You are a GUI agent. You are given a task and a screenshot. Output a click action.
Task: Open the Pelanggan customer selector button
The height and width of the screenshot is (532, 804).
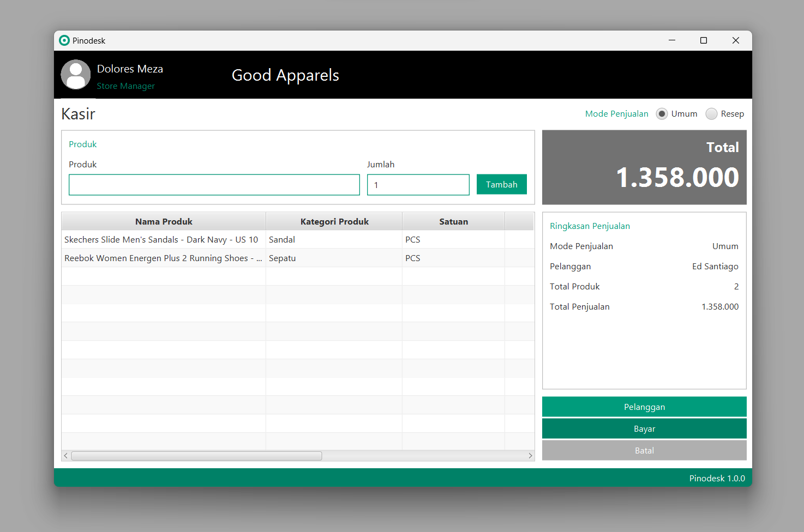pos(644,407)
